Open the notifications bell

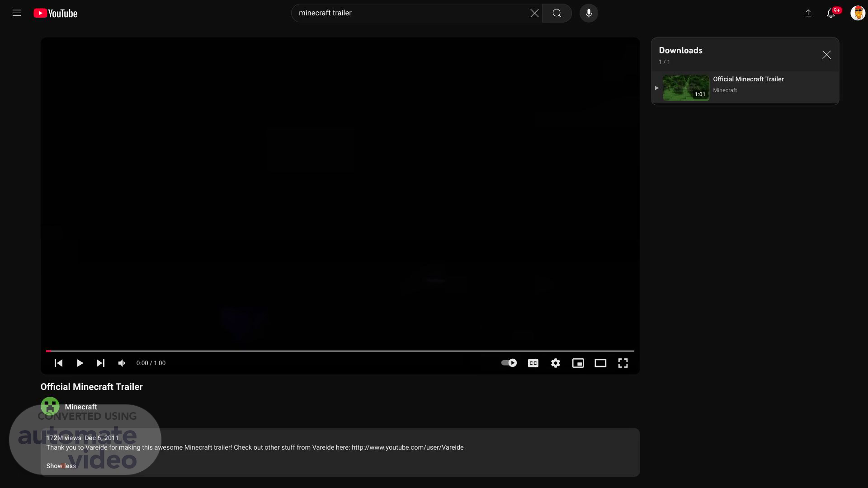coord(831,13)
